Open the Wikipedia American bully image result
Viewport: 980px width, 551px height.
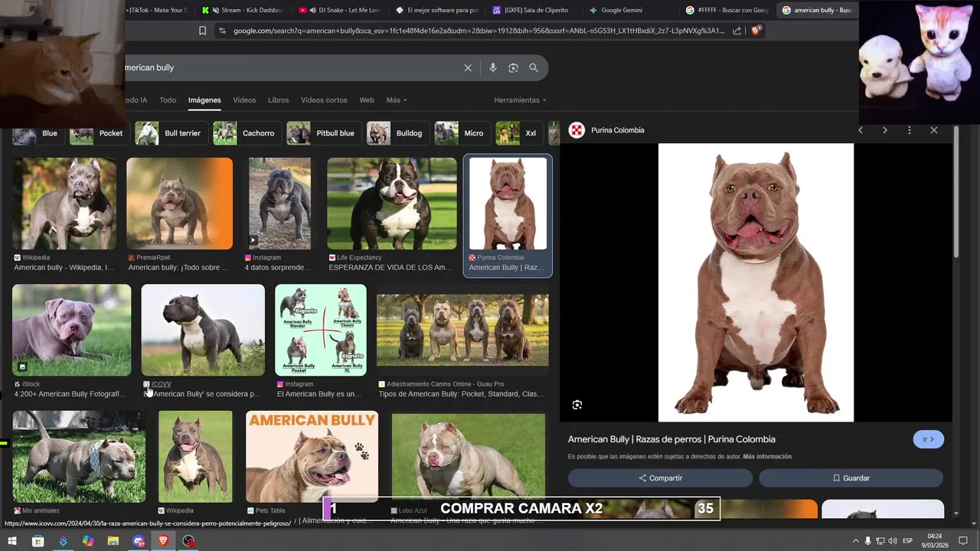click(64, 204)
